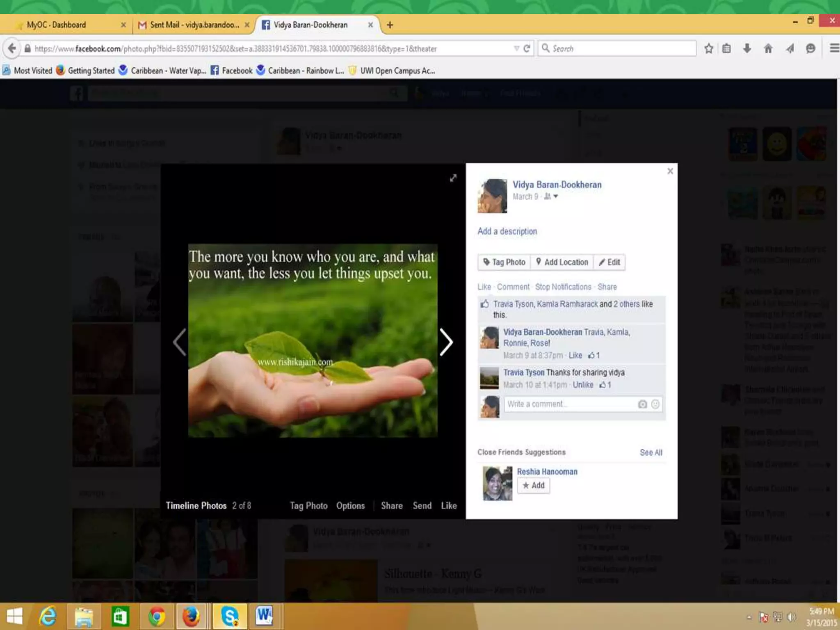Screen dimensions: 840x630
Task: Open URL history dropdown arrow
Action: click(x=516, y=48)
